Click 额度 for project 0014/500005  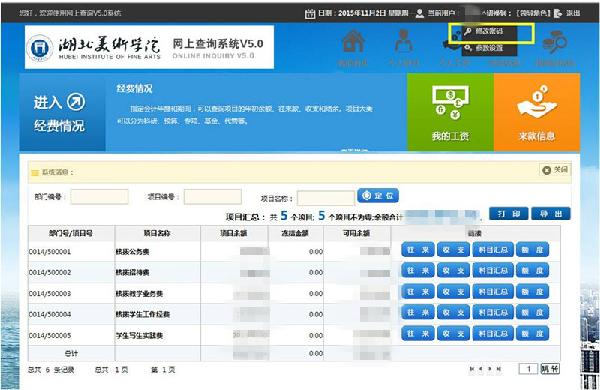532,333
